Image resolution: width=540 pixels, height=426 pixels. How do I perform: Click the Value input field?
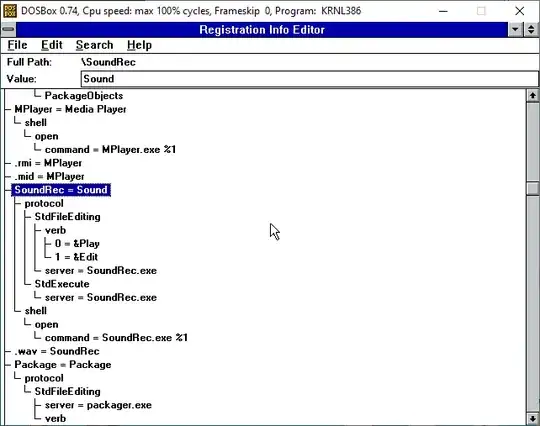309,79
